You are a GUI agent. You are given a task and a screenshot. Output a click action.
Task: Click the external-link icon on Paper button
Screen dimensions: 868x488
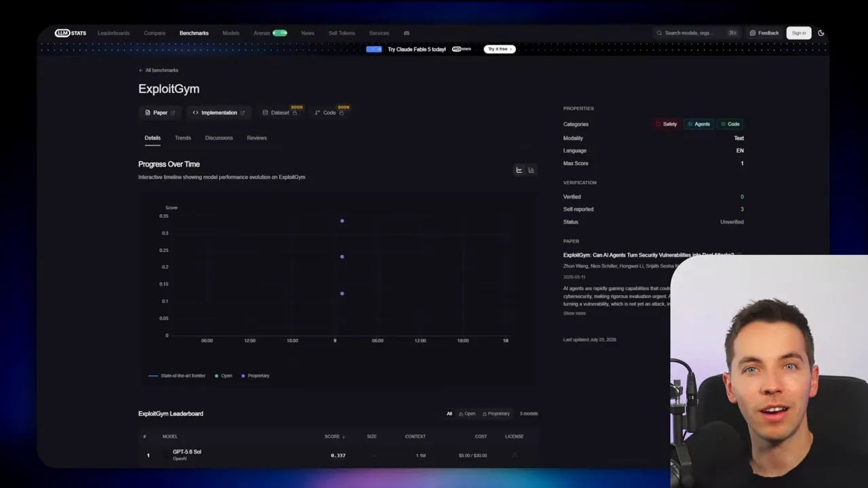click(x=173, y=113)
